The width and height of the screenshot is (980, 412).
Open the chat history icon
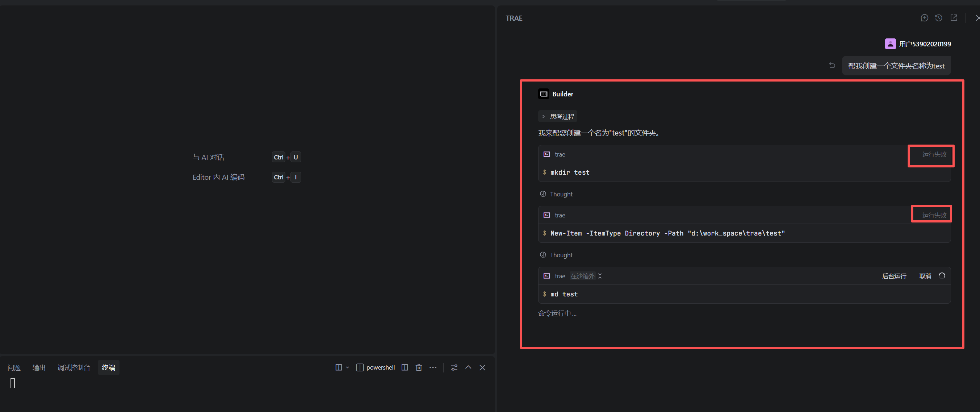pos(938,18)
